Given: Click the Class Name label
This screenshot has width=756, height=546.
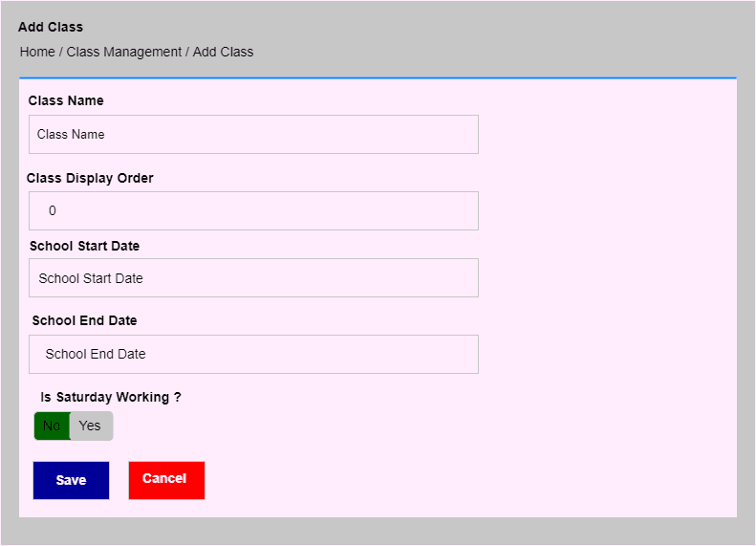Looking at the screenshot, I should (x=66, y=100).
